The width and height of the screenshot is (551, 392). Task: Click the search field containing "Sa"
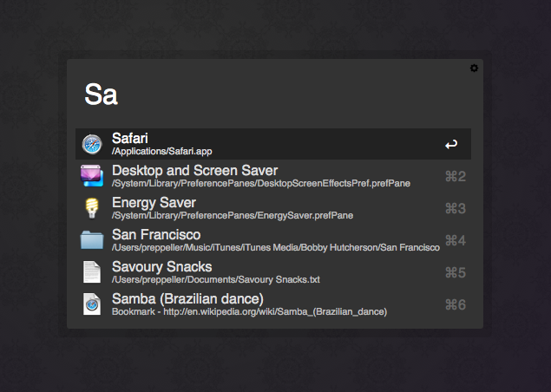tap(260, 95)
